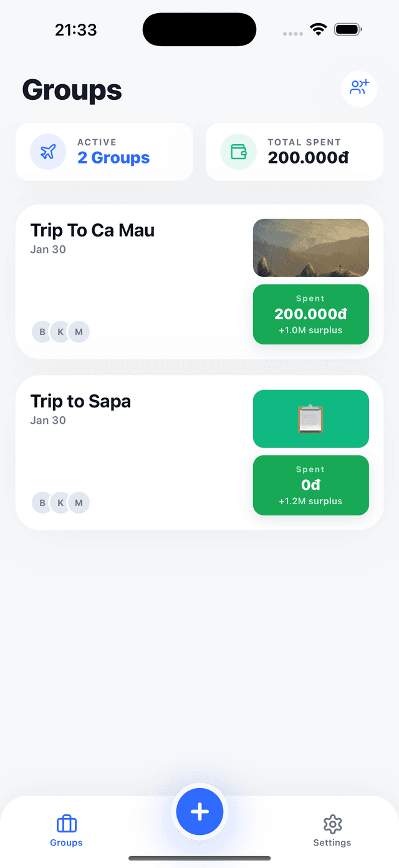Tap the Settings gear icon
The image size is (399, 868).
pos(332,824)
